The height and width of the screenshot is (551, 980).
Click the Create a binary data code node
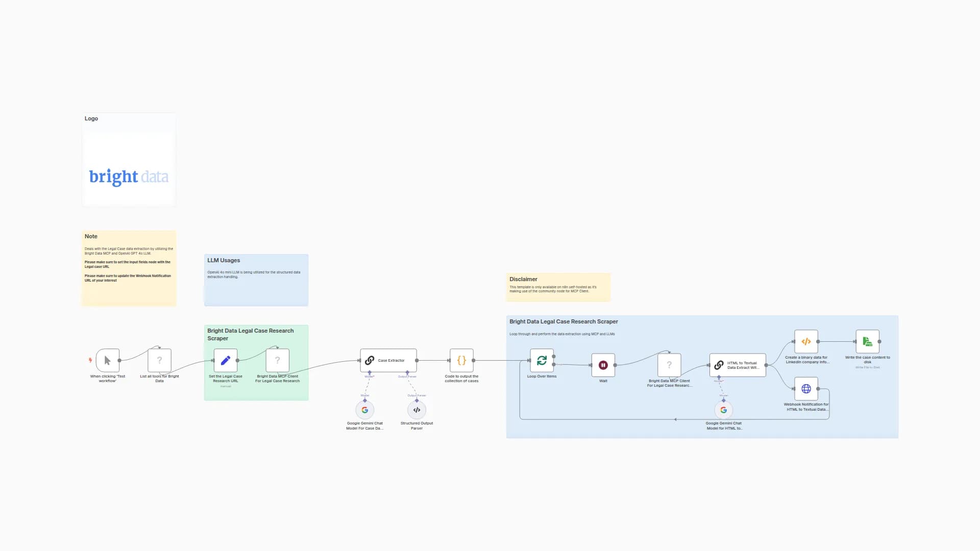tap(806, 341)
